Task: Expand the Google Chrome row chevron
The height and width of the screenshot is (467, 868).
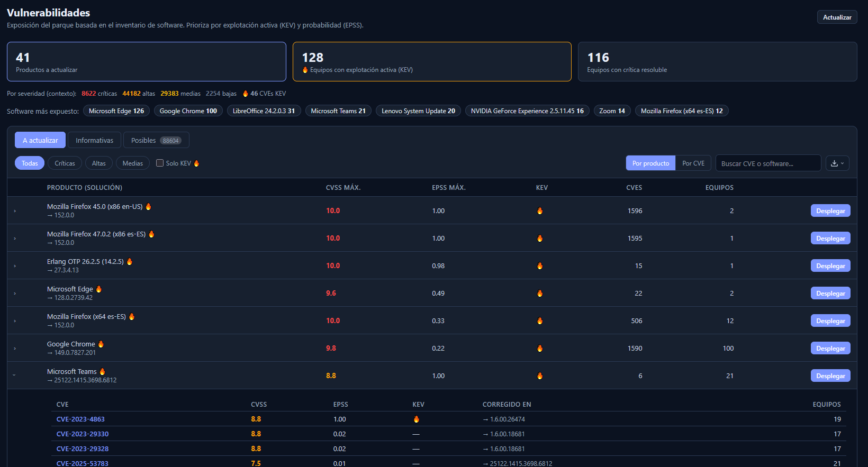Action: [15, 349]
